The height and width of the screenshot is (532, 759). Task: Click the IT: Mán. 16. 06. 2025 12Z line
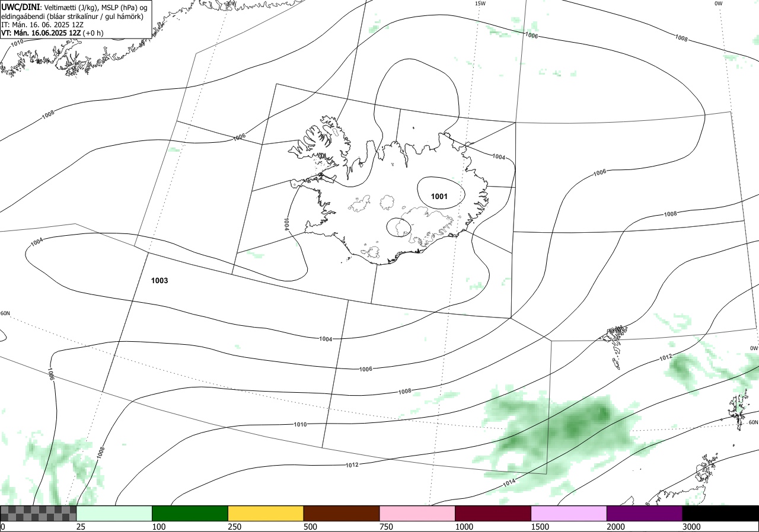pos(41,25)
